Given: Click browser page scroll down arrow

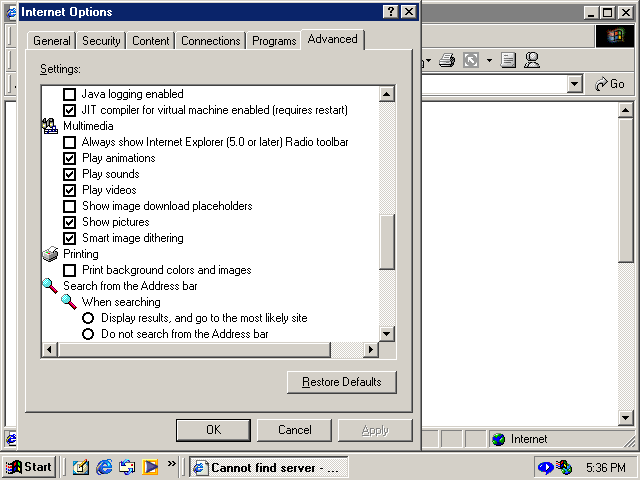Looking at the screenshot, I should click(x=625, y=417).
